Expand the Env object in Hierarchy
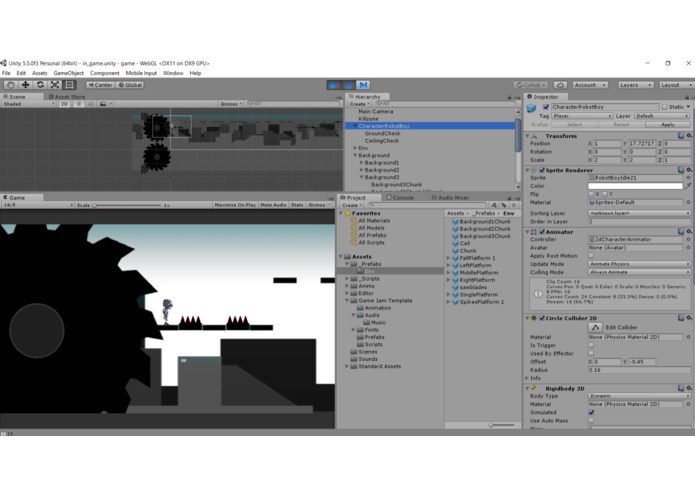The image size is (695, 494). pos(355,148)
